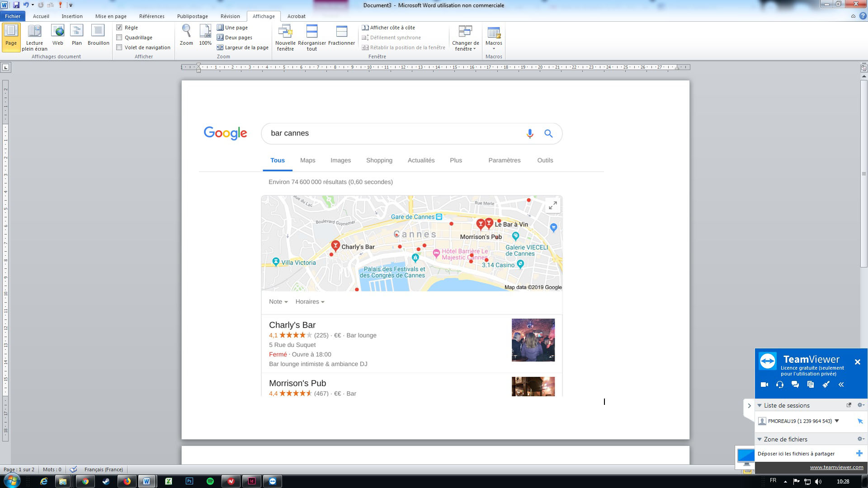Click the vertical ruler on the left
Screen dimensions: 868x488
(x=5, y=260)
